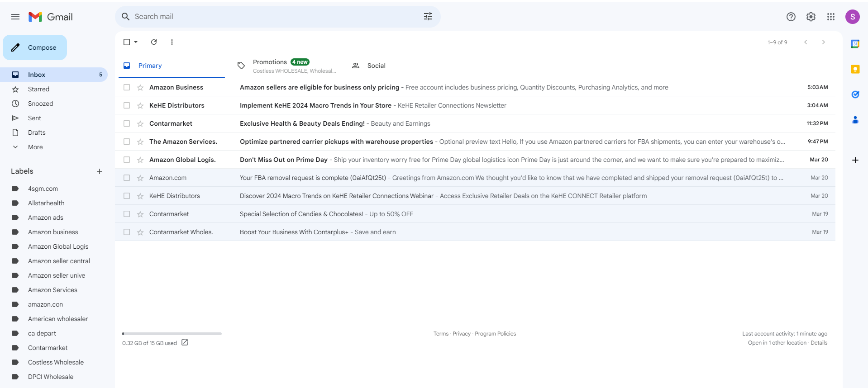Image resolution: width=868 pixels, height=388 pixels.
Task: Open the More options three-dot menu
Action: click(172, 42)
